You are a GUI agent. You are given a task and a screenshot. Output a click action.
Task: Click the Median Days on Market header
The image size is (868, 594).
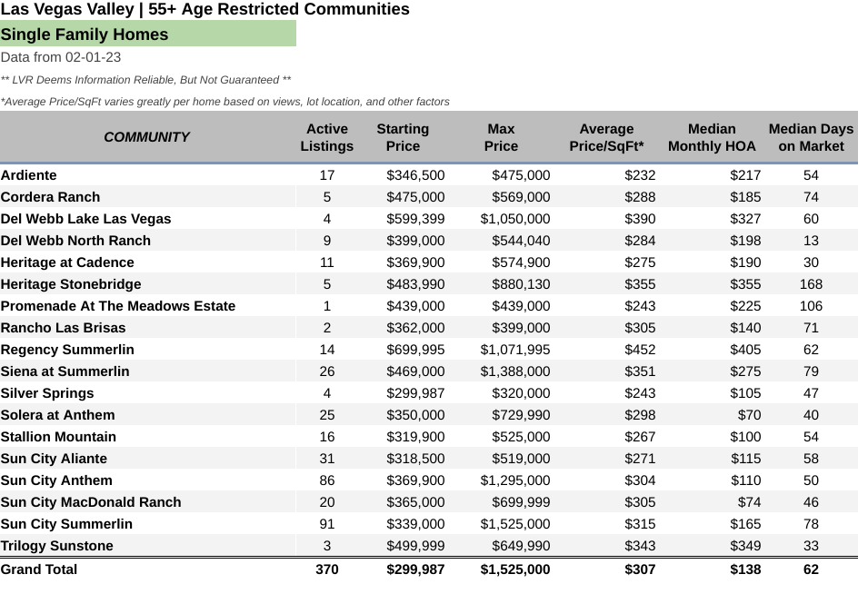pos(811,137)
